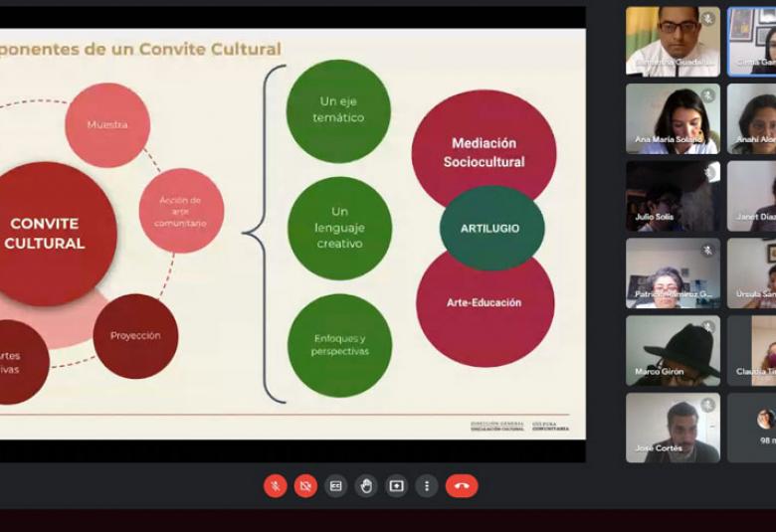Image resolution: width=776 pixels, height=532 pixels.
Task: Click the Un eje temático green circle
Action: tap(338, 110)
